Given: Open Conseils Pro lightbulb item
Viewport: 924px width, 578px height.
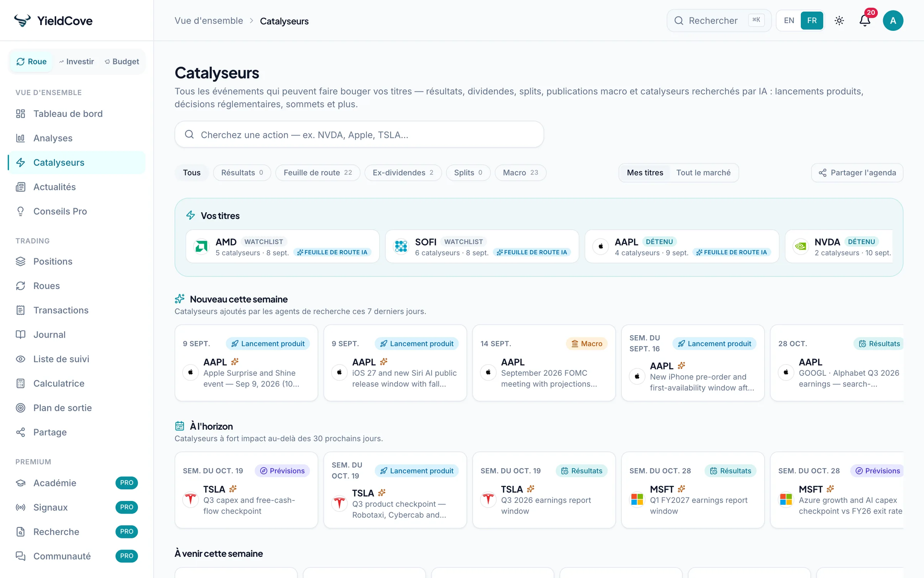Looking at the screenshot, I should pyautogui.click(x=77, y=211).
